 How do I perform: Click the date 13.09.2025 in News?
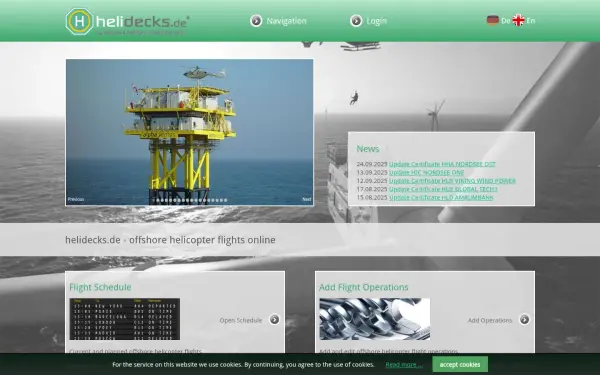[x=372, y=173]
